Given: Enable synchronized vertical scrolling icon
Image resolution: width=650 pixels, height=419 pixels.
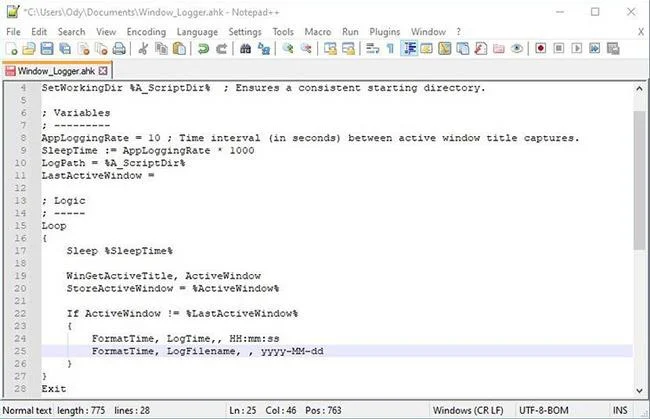Looking at the screenshot, I should click(330, 49).
